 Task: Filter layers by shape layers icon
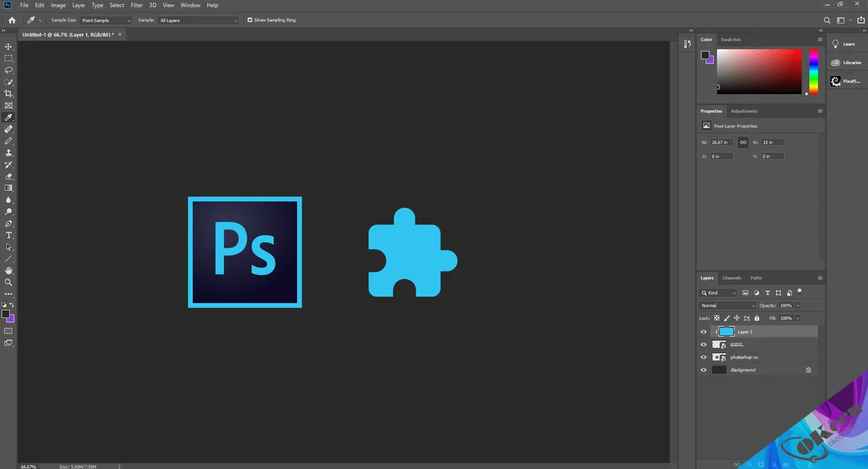pyautogui.click(x=778, y=293)
